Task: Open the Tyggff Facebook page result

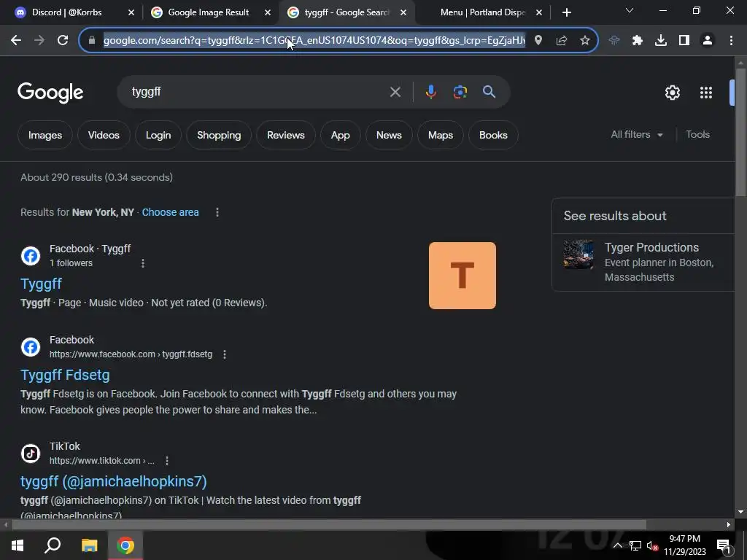Action: click(x=42, y=284)
